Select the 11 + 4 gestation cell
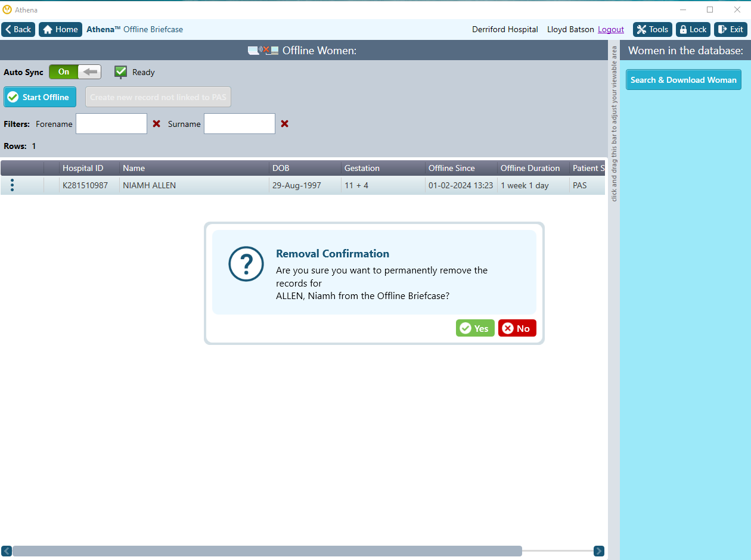This screenshot has height=560, width=751. [x=383, y=185]
